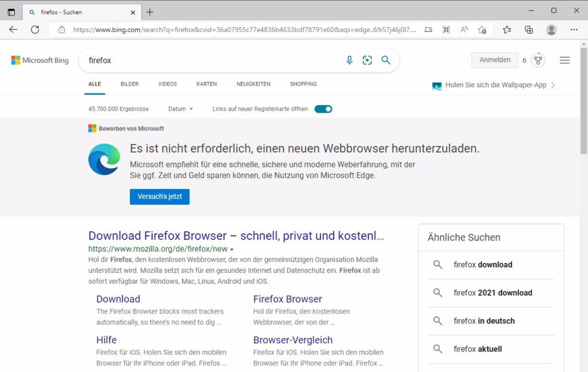Toggle 'Links auf neuer Registerkarte öffnen' switch
The height and width of the screenshot is (372, 588).
pos(323,109)
